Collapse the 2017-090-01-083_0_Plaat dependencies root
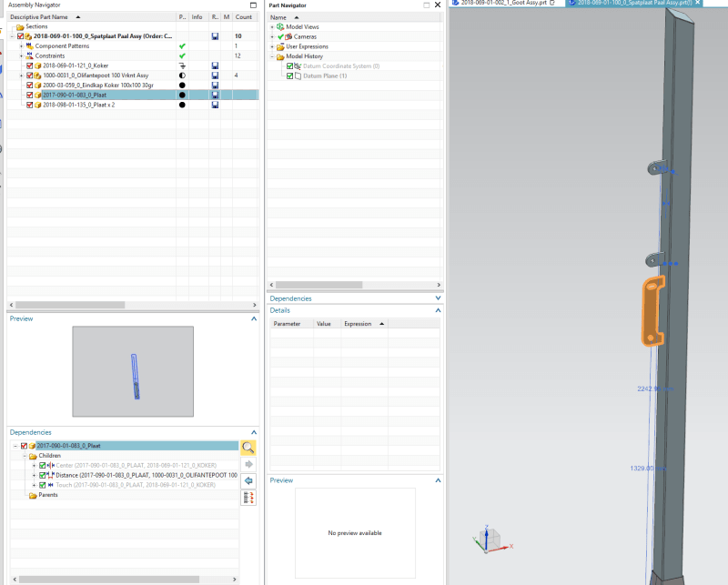 (15, 446)
